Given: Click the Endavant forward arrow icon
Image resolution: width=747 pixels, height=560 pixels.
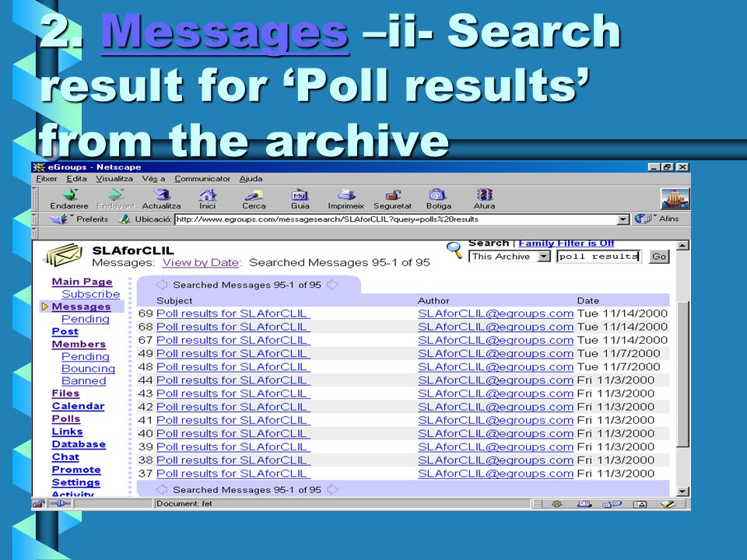Looking at the screenshot, I should [116, 194].
